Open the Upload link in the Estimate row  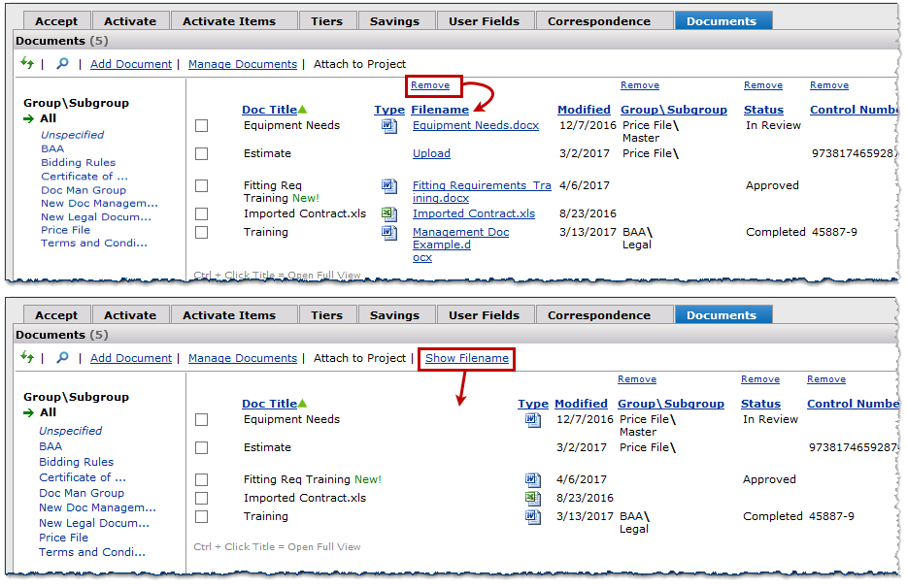click(431, 153)
